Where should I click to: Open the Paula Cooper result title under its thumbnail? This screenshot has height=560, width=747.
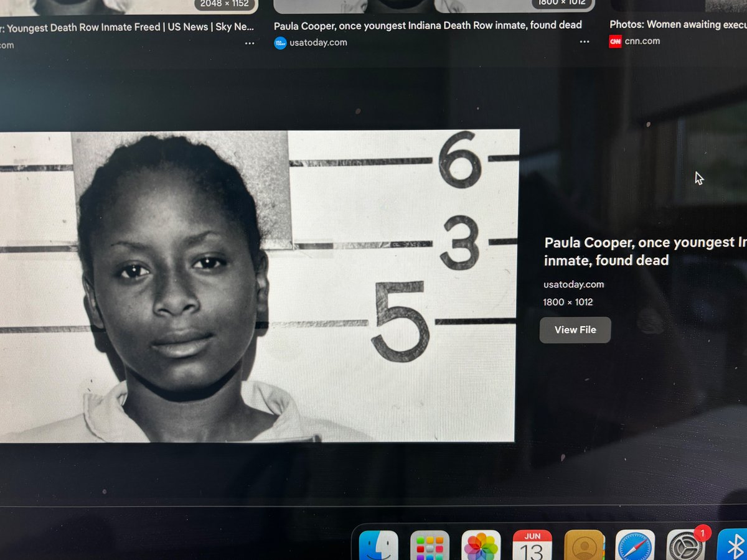point(428,26)
